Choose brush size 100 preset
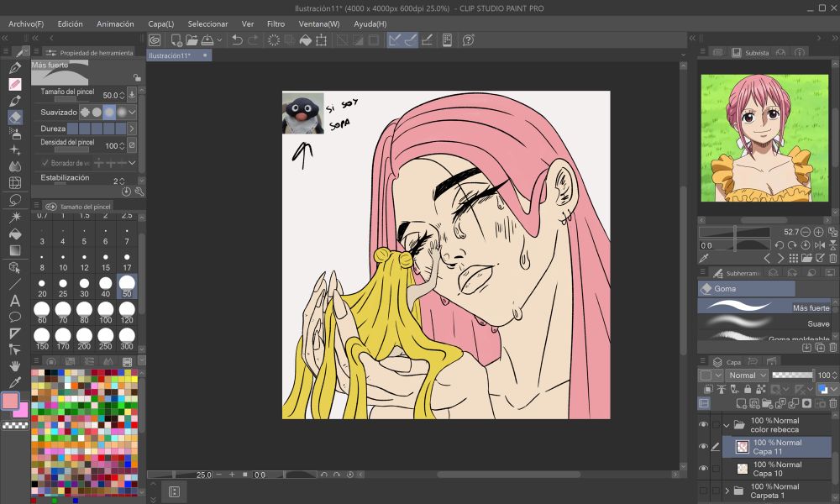The width and height of the screenshot is (840, 504). pyautogui.click(x=106, y=312)
